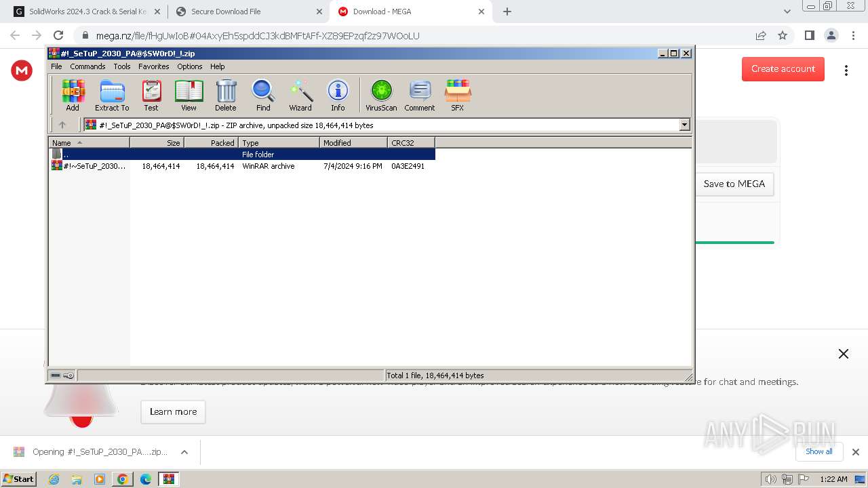Viewport: 868px width, 488px height.
Task: Sort files by Type column
Action: tap(279, 142)
